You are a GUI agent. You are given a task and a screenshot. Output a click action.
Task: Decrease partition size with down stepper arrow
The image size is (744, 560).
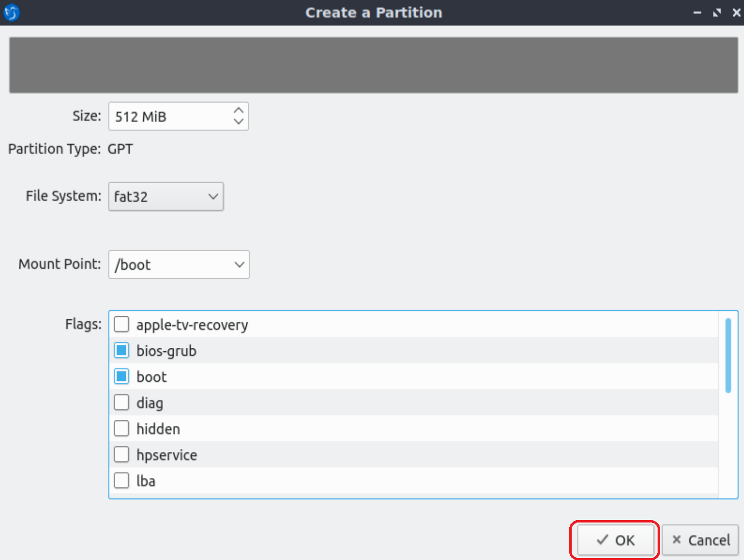[238, 122]
